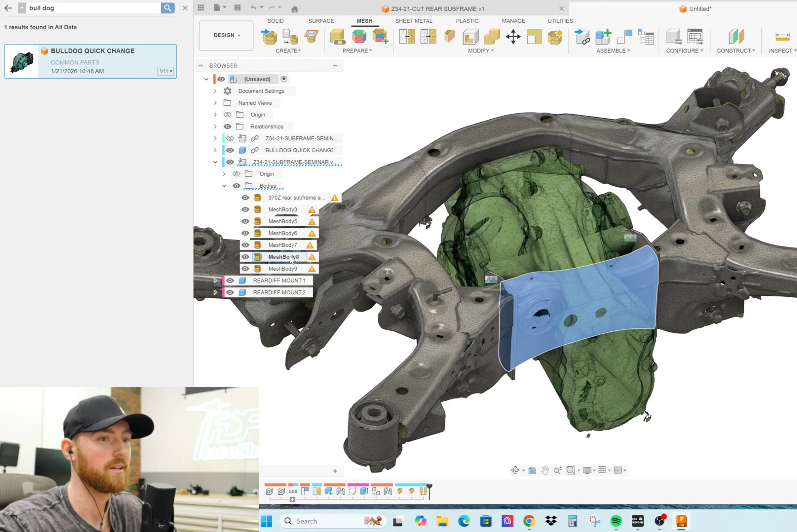
Task: Select the Remesh tool in Modify
Action: [407, 37]
